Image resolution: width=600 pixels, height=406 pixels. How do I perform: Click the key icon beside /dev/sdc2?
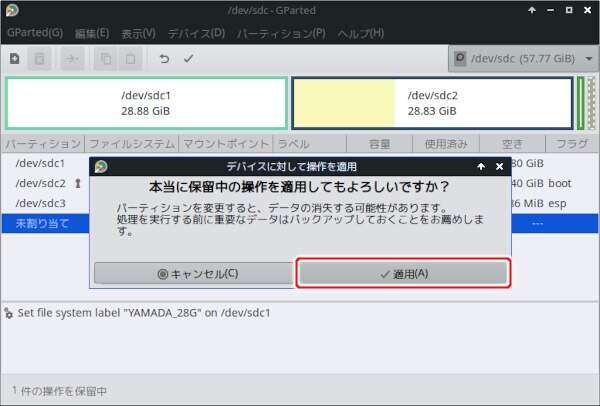click(x=78, y=184)
